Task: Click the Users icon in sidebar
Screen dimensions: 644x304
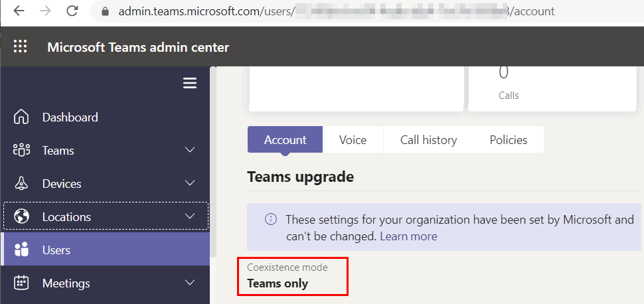Action: 21,250
